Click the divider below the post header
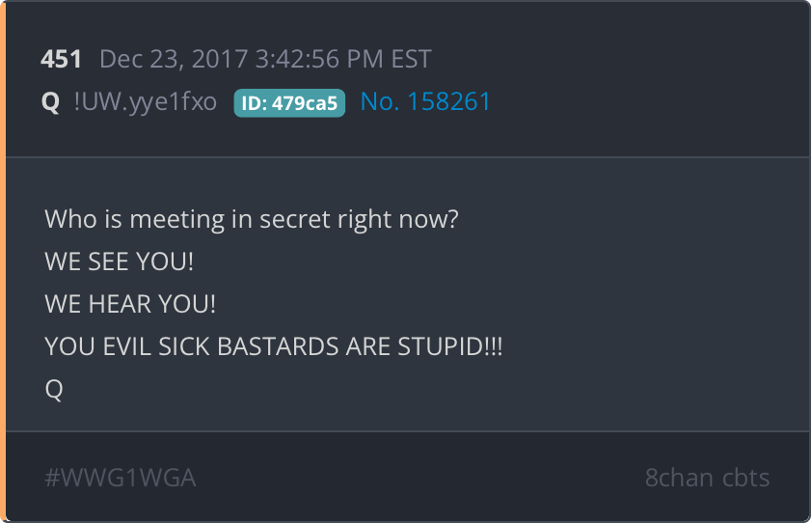The image size is (812, 523). pyautogui.click(x=408, y=156)
